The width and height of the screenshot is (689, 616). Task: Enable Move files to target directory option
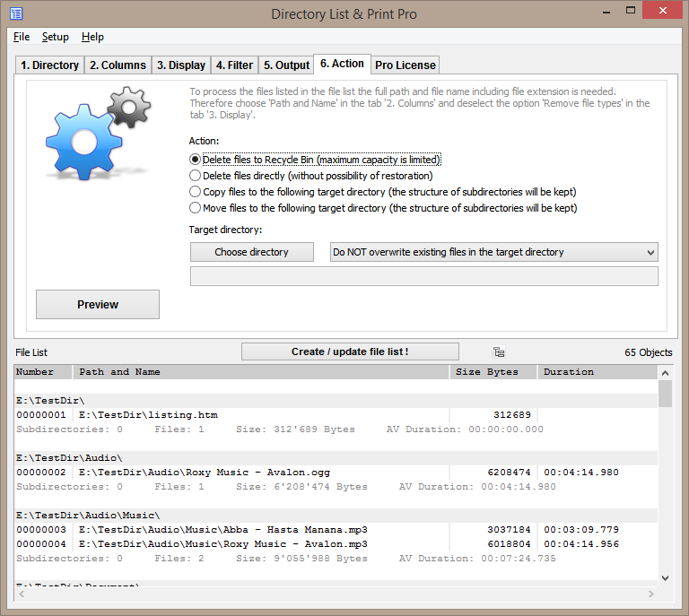[196, 208]
